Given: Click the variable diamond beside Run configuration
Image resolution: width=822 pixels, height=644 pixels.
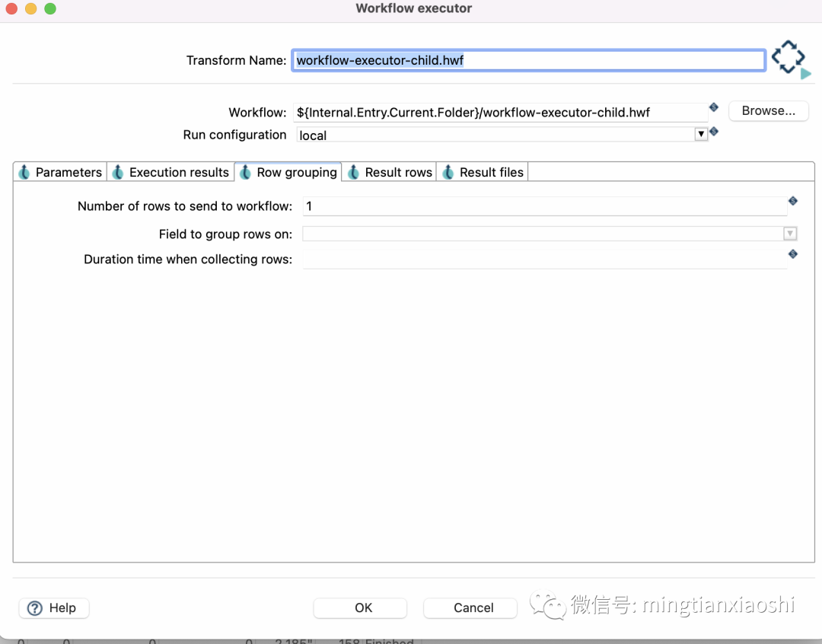Looking at the screenshot, I should 713,131.
